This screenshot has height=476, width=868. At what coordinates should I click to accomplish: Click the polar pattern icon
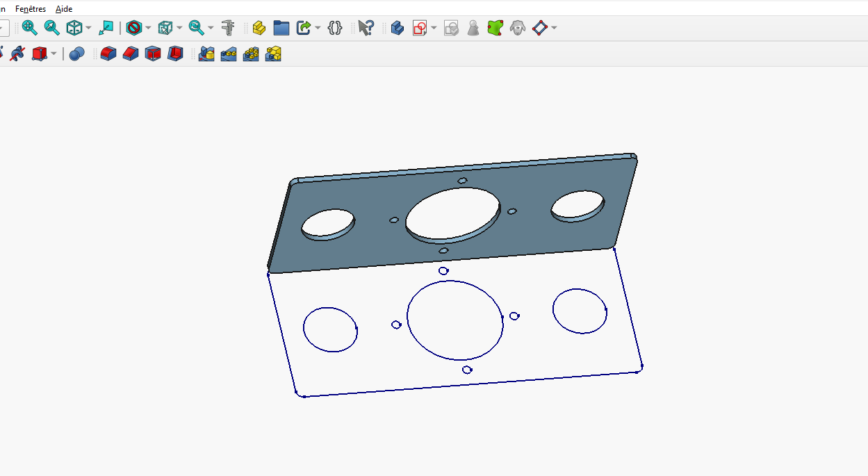(x=251, y=54)
